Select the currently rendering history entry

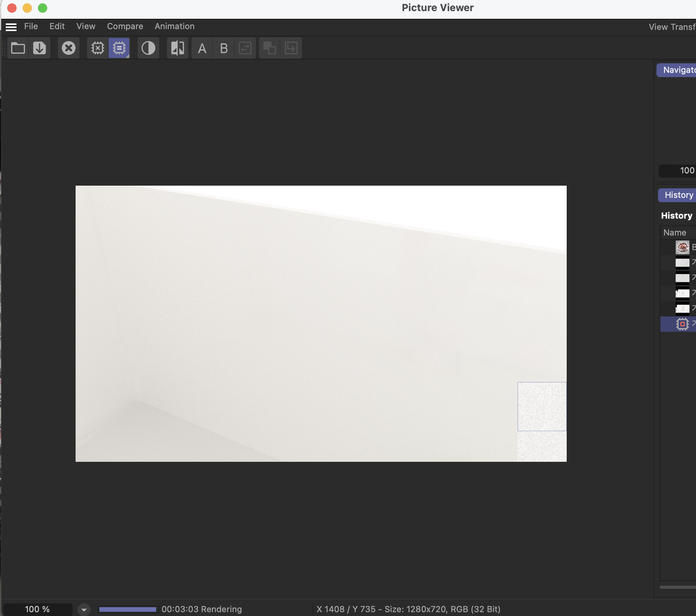click(x=678, y=324)
